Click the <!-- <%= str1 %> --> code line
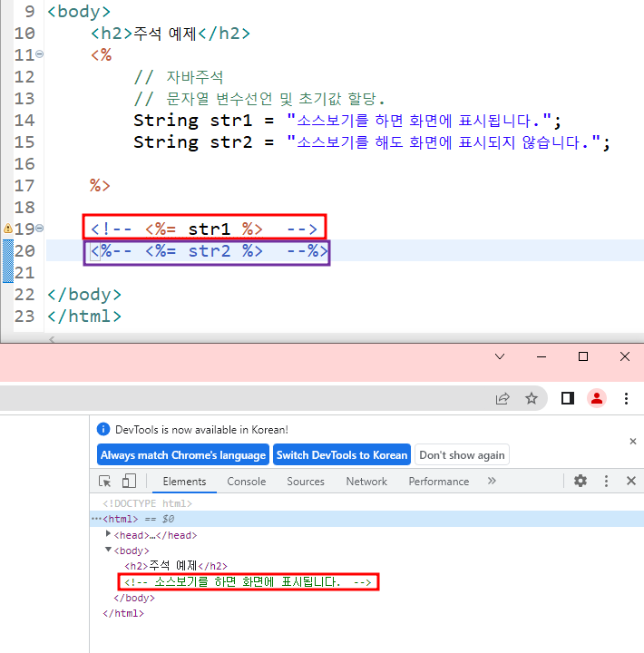Viewport: 644px width, 653px height. (204, 229)
